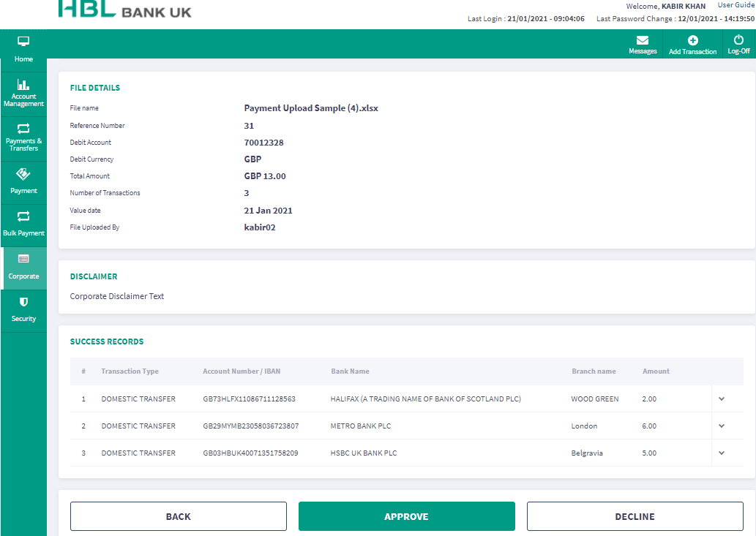Click amount 6.00 in row 2

[x=649, y=426]
